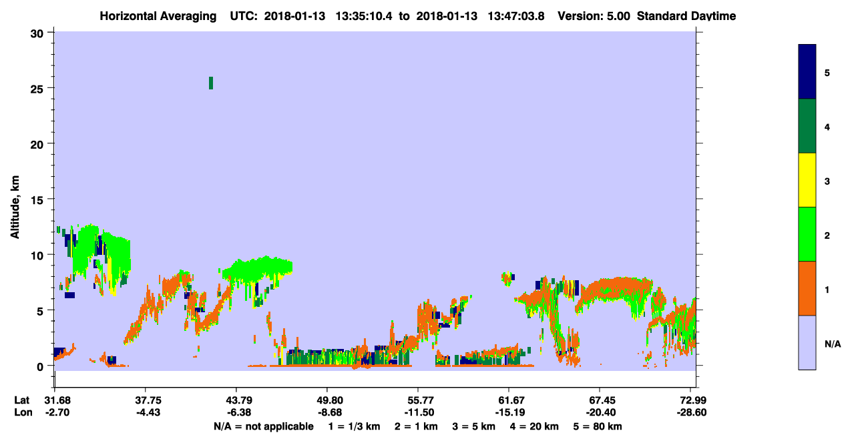
Task: Click latitude value 61.67
Action: (x=509, y=400)
